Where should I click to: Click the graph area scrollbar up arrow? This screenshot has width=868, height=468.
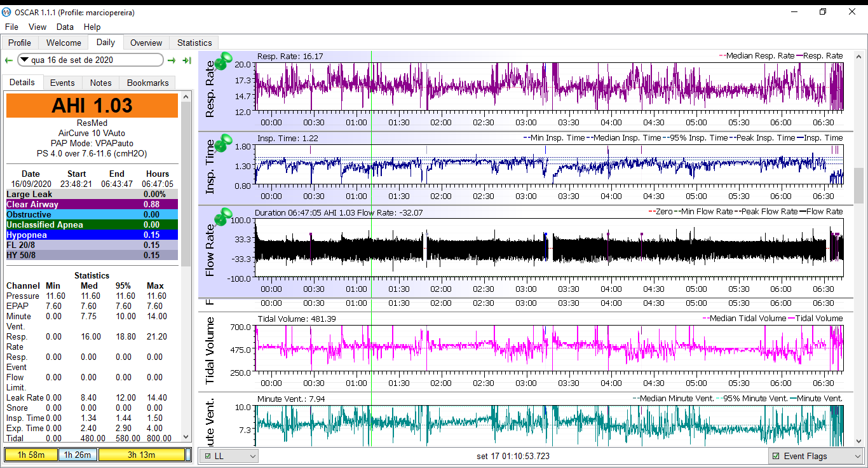(x=858, y=56)
